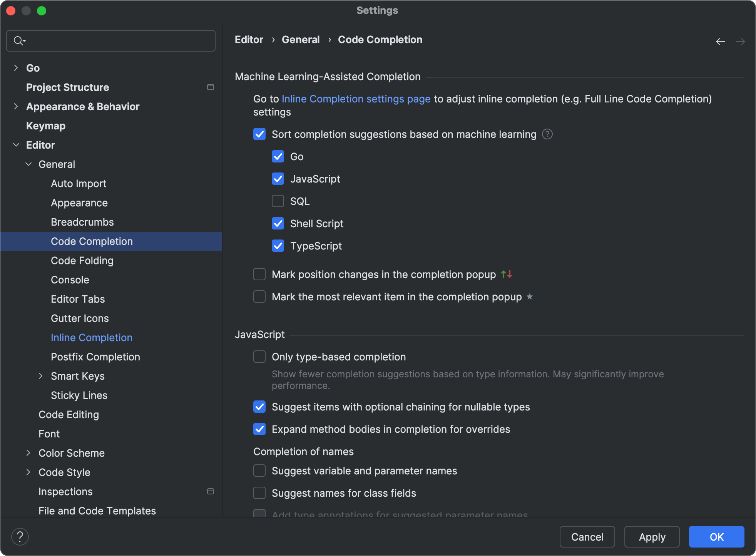The image size is (756, 556).
Task: Navigate forward using the right arrow
Action: (741, 41)
